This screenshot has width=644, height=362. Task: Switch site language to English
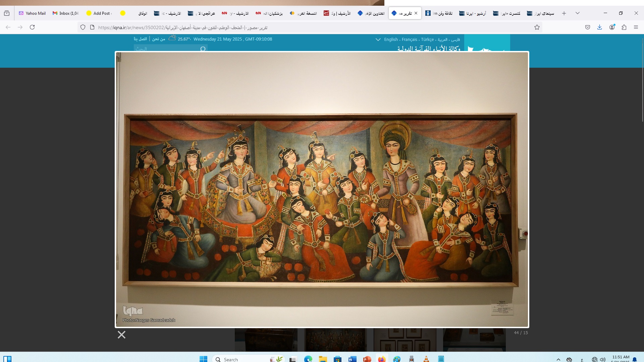391,40
